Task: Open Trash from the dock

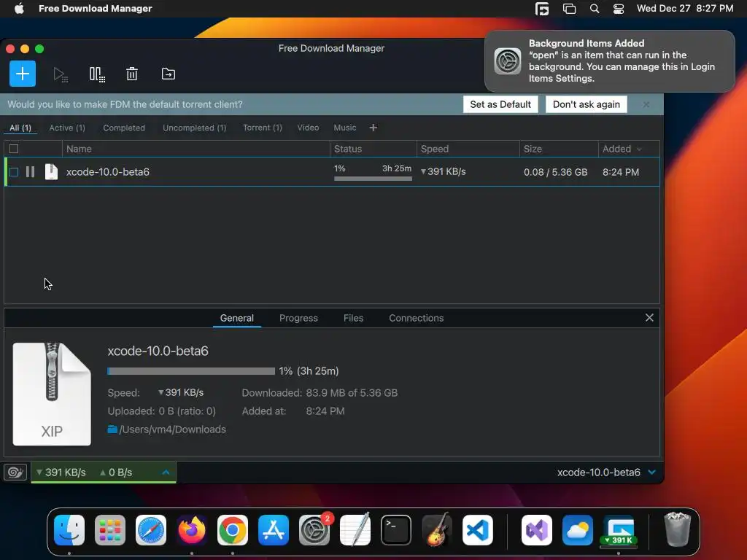Action: pyautogui.click(x=677, y=529)
